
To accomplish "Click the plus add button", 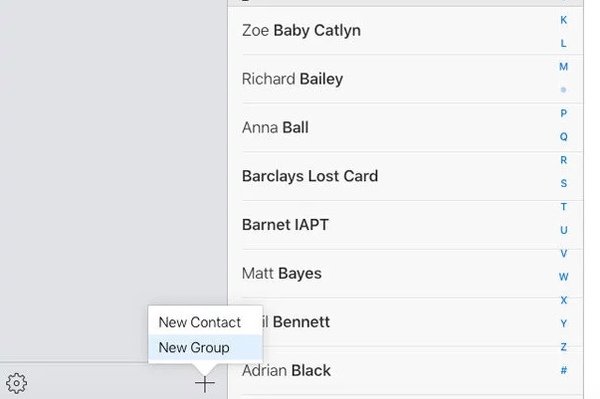I will 205,384.
